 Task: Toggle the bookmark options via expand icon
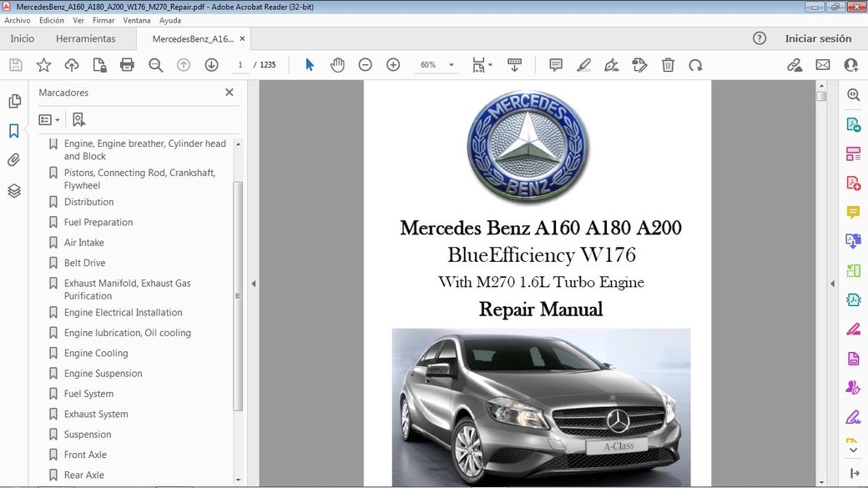click(48, 119)
